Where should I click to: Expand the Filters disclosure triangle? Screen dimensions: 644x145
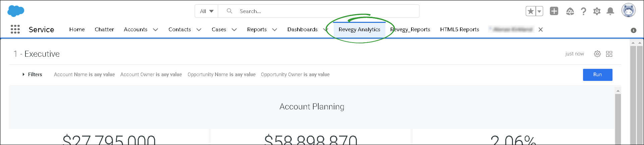(x=23, y=75)
